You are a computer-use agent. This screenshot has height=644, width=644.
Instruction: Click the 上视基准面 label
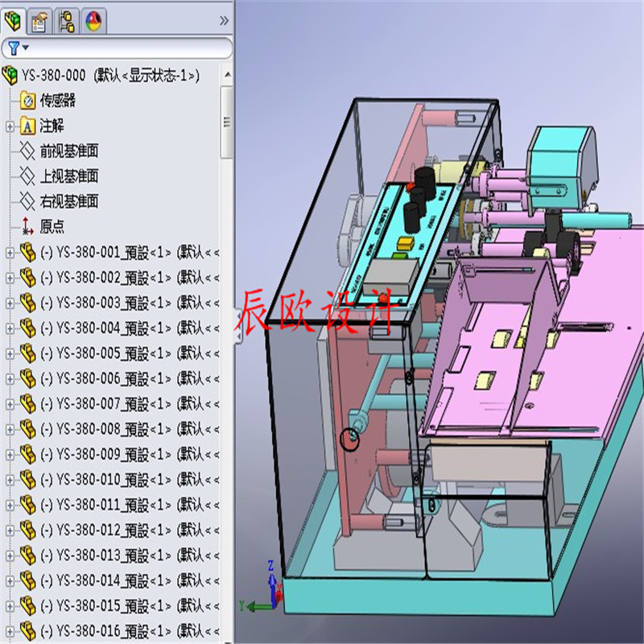(69, 176)
